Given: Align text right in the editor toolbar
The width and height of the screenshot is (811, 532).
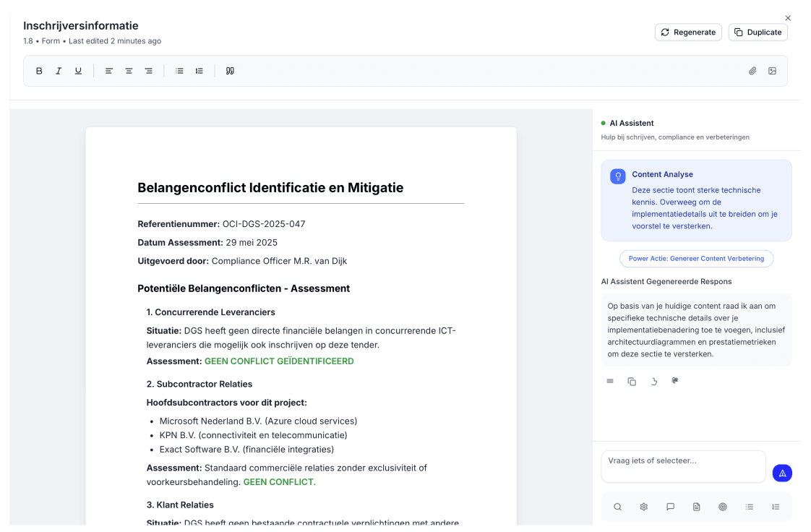Looking at the screenshot, I should [x=148, y=71].
